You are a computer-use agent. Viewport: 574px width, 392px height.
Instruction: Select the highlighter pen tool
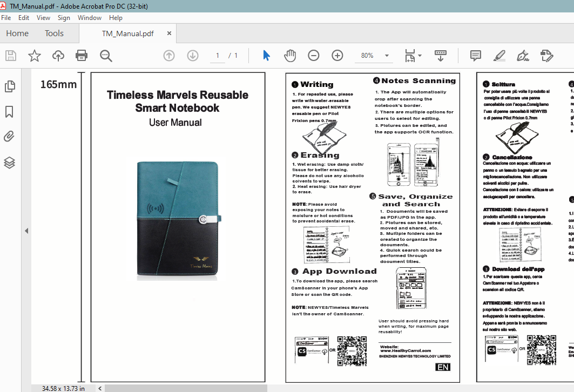point(499,56)
